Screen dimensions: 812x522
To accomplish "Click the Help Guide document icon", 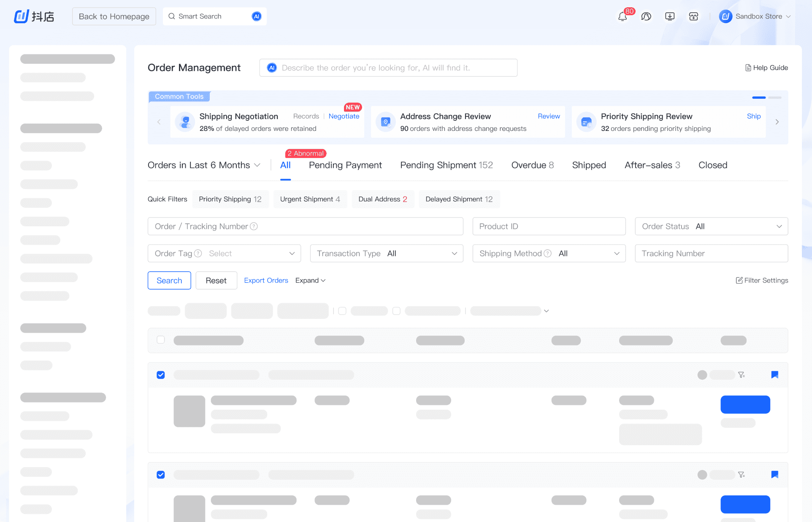I will coord(748,68).
